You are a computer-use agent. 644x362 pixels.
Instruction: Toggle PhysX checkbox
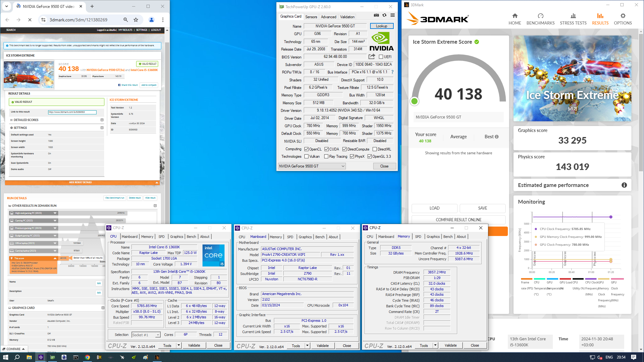[x=352, y=156]
